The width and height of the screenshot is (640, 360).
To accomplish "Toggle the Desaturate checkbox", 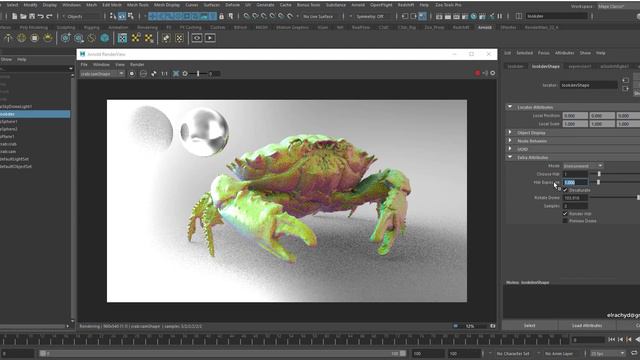I will (565, 190).
